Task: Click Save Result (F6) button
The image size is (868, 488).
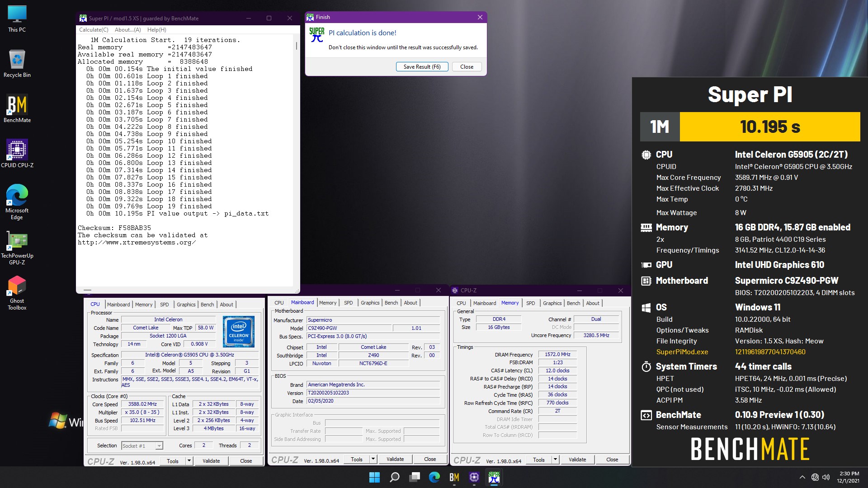Action: (422, 66)
